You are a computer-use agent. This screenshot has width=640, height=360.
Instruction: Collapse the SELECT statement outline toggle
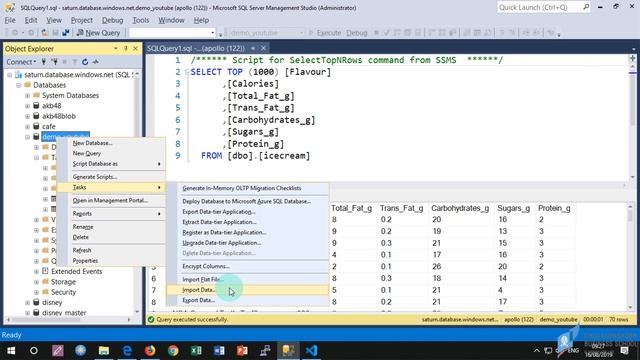pyautogui.click(x=187, y=72)
